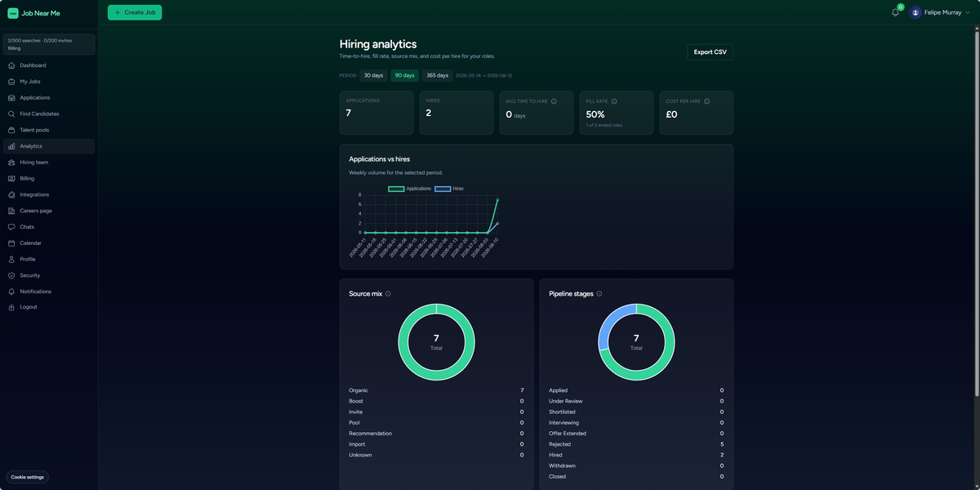Click the My Jobs document icon

click(x=11, y=82)
